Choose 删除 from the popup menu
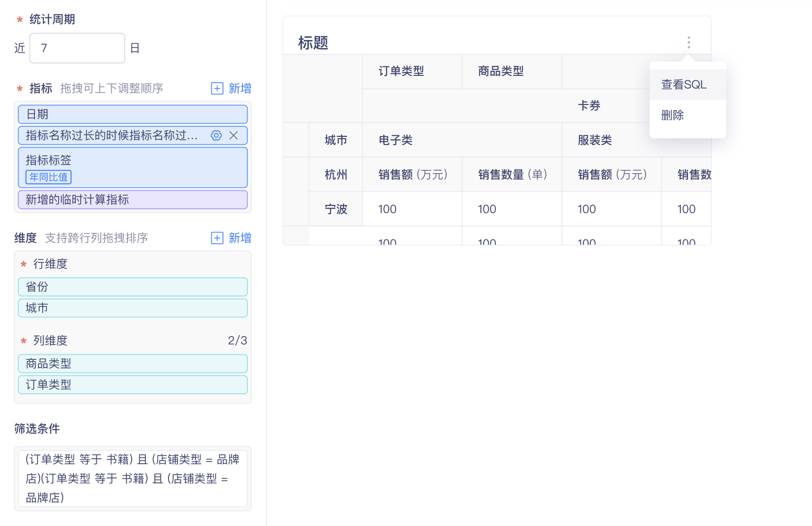 tap(688, 115)
